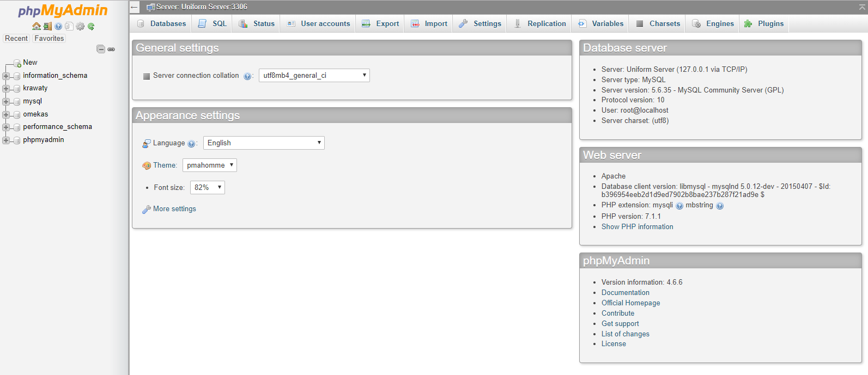Open help icon next to Server connection collation
Screen dimensions: 868x375
point(247,76)
